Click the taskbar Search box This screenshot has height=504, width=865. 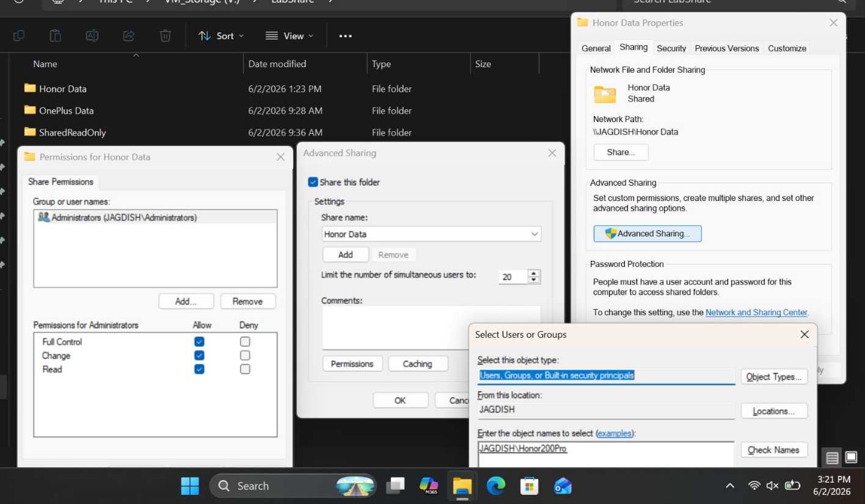(x=293, y=486)
